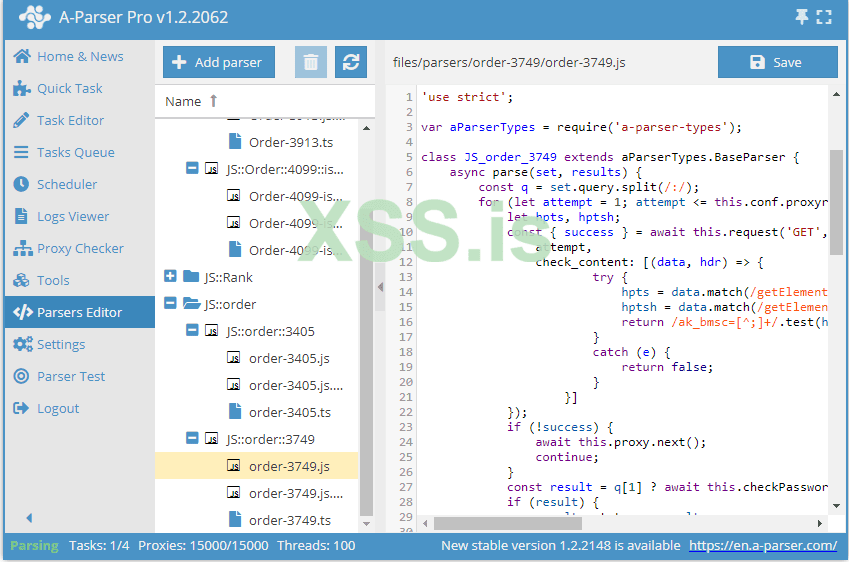Image resolution: width=849 pixels, height=562 pixels.
Task: Click open folder icon of JS::order
Action: point(192,303)
